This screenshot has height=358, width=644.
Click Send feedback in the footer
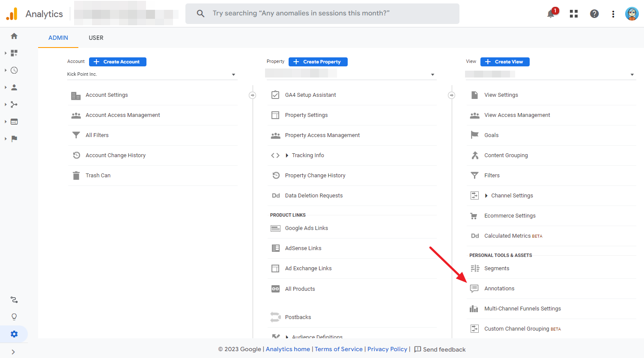click(x=440, y=349)
